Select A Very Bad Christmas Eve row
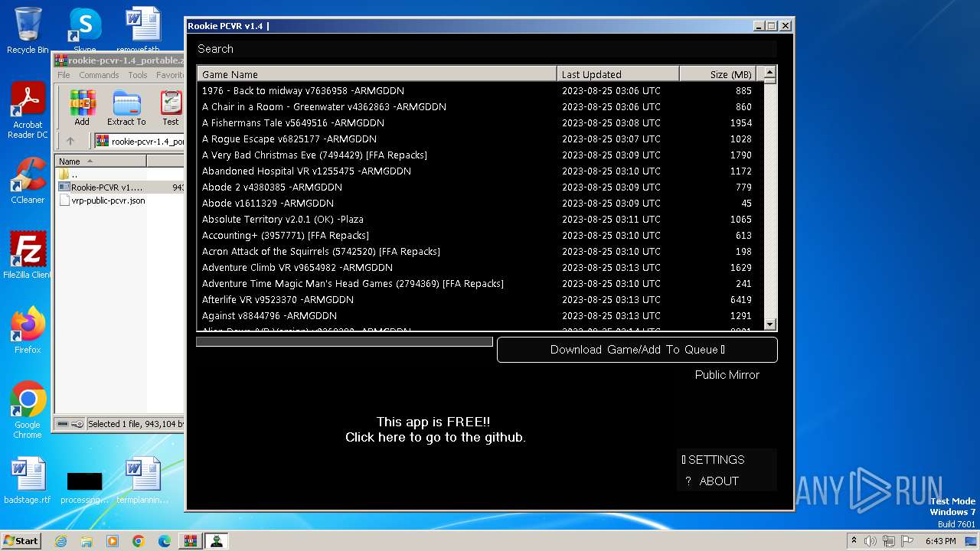 click(x=480, y=155)
